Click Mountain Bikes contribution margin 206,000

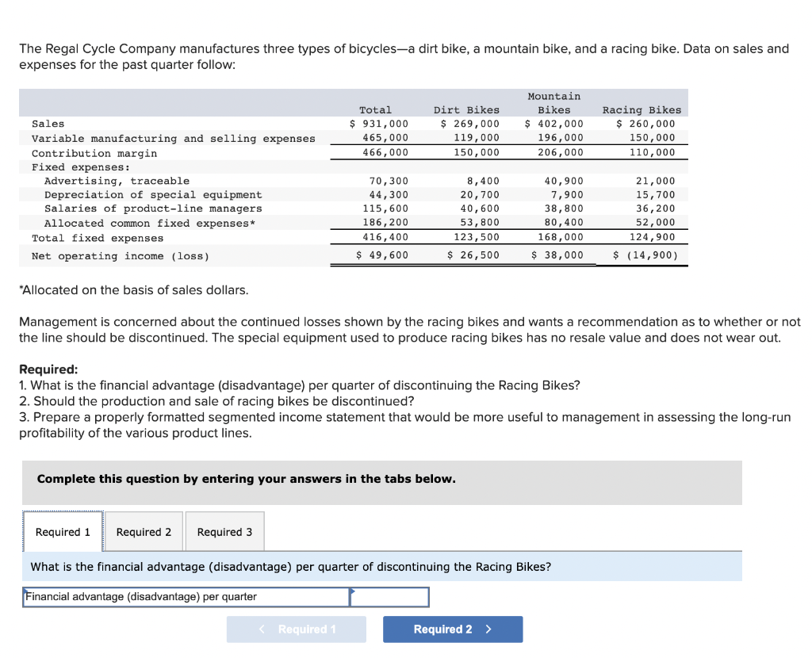561,152
